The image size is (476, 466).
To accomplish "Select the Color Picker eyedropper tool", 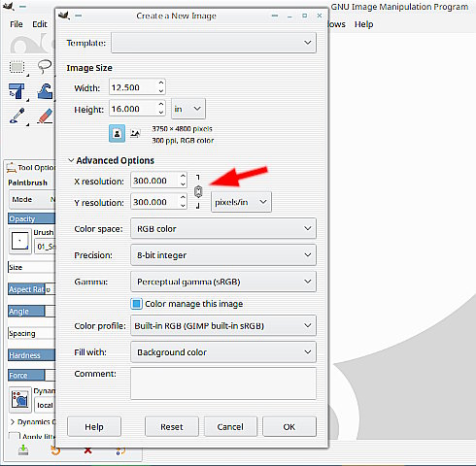I will [x=17, y=116].
